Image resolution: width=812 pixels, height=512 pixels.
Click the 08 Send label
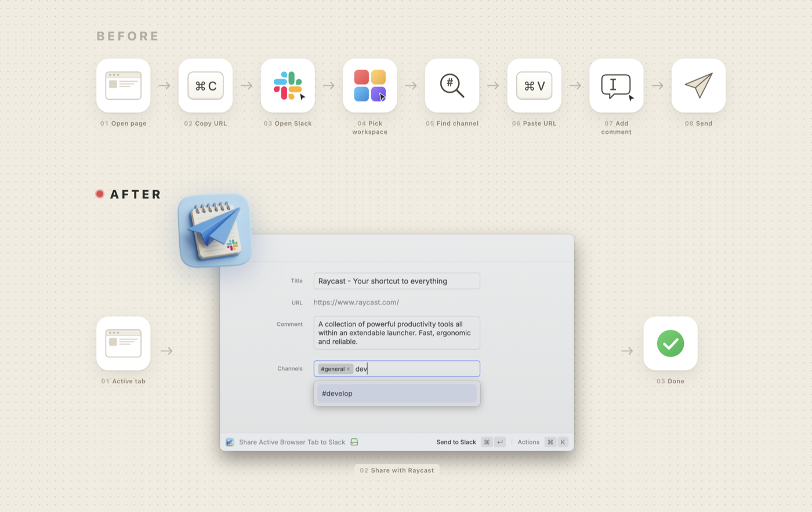[x=698, y=124]
